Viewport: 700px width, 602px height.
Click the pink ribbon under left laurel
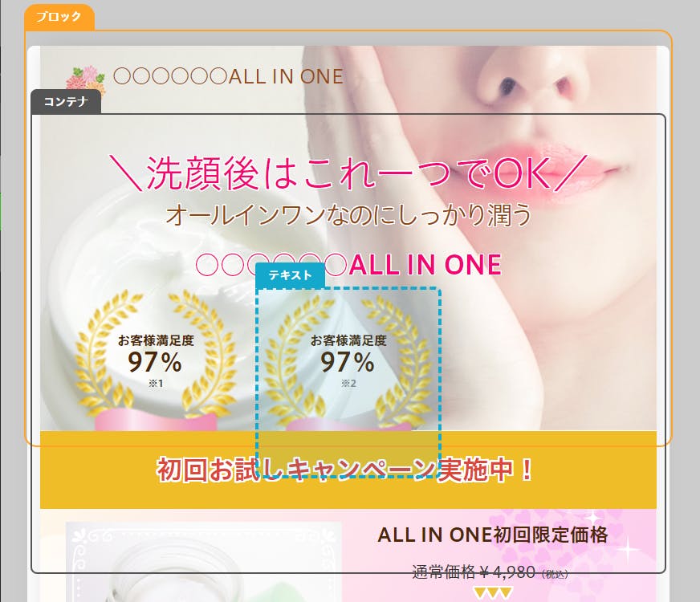(x=156, y=421)
